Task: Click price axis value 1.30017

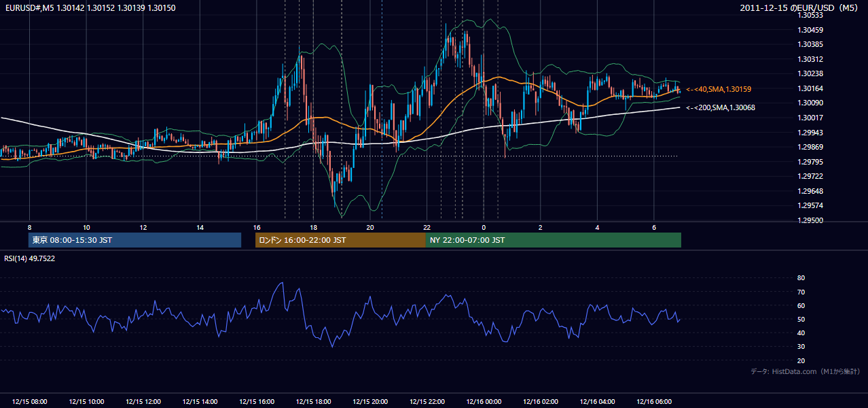Action: pyautogui.click(x=810, y=118)
